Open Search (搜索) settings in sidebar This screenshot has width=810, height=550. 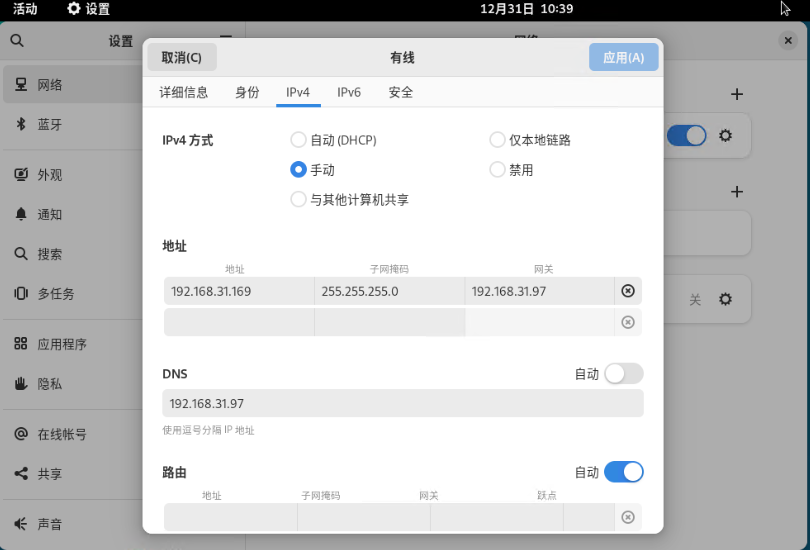point(73,254)
